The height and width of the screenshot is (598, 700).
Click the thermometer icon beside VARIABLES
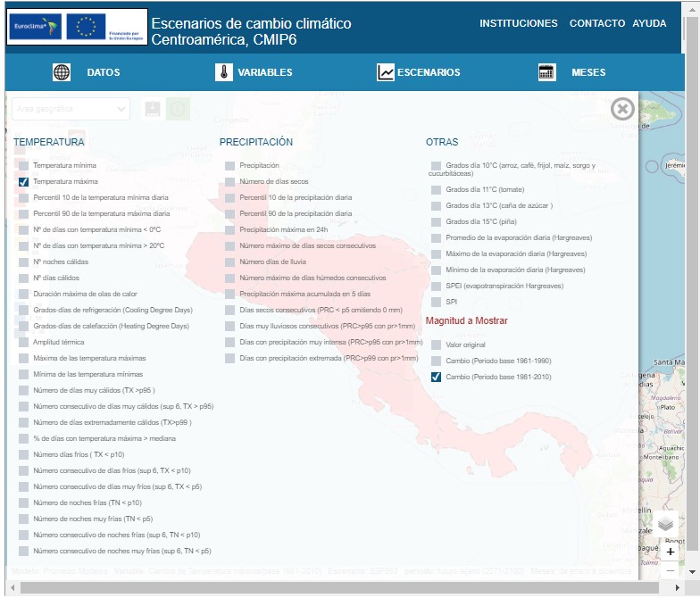click(223, 73)
